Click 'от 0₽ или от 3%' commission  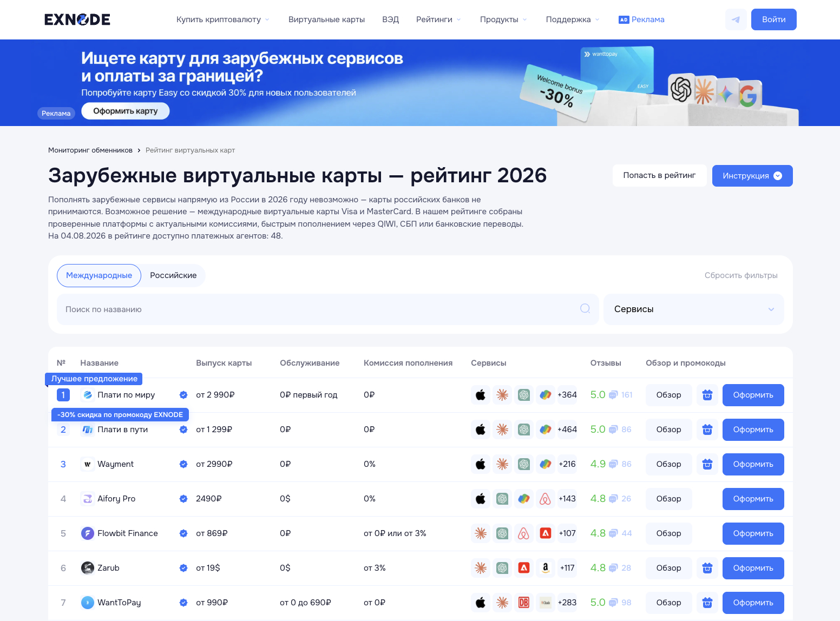click(395, 533)
